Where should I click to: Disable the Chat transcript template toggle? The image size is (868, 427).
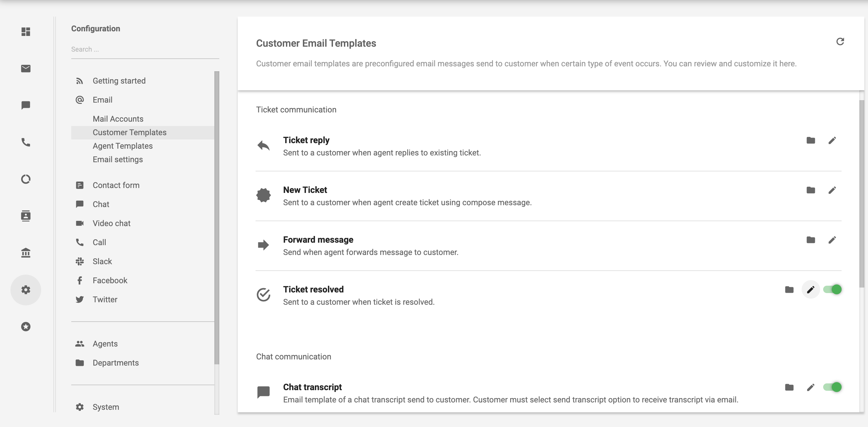coord(834,387)
